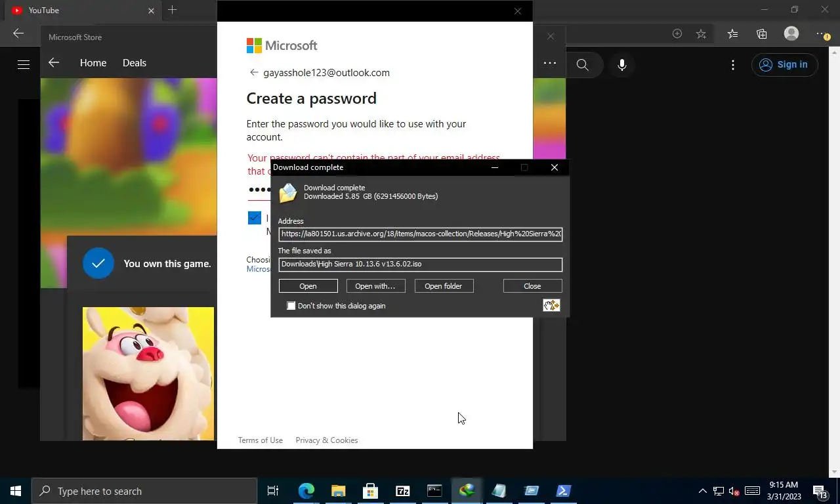
Task: Open Windows Start menu
Action: point(16,491)
